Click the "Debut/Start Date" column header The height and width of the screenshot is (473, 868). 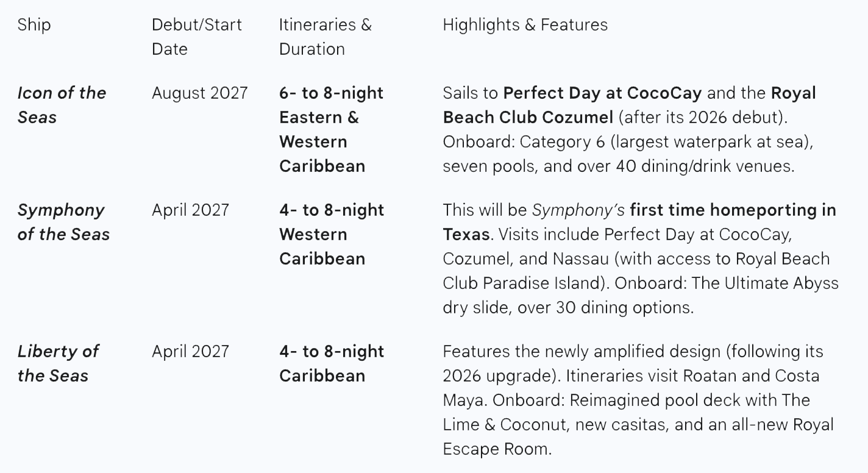(196, 37)
